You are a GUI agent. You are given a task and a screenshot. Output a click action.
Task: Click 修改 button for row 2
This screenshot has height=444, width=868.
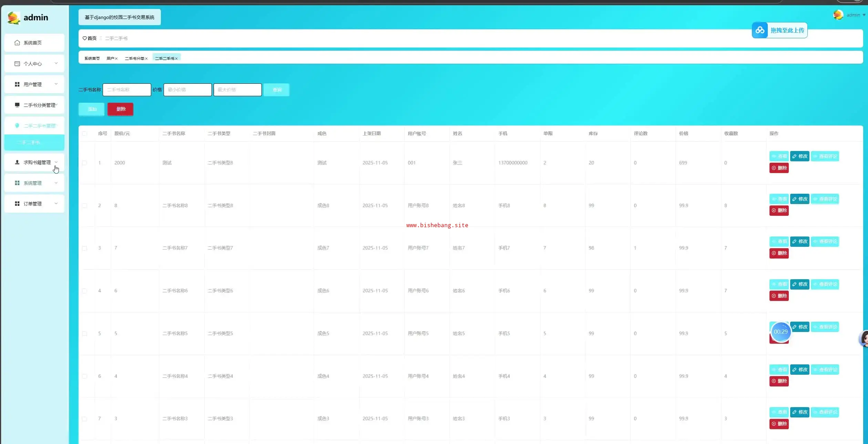click(x=800, y=199)
